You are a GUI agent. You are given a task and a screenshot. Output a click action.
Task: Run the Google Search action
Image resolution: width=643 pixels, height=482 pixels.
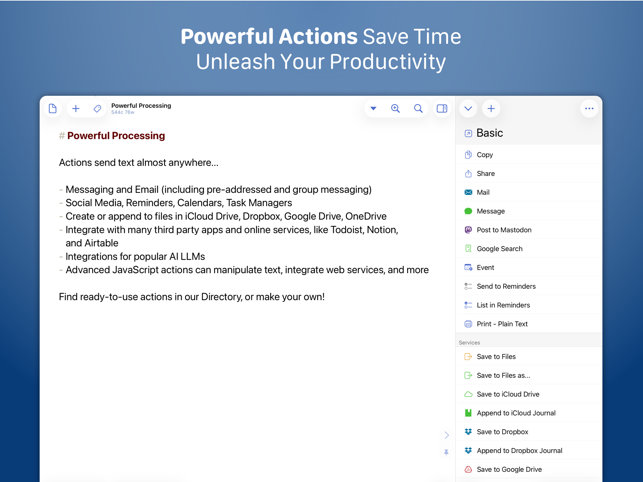click(x=528, y=249)
